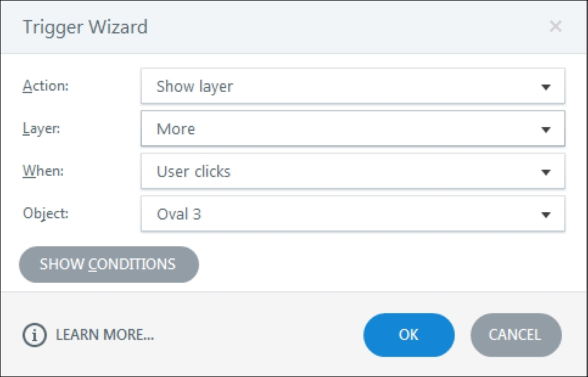The image size is (588, 377).
Task: Click the Trigger Wizard title text
Action: [x=85, y=27]
